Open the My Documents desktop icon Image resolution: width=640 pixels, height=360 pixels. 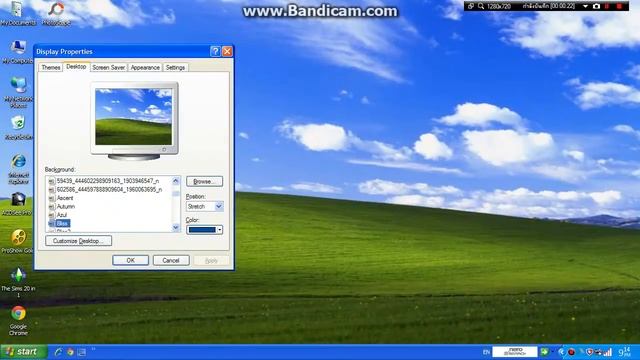(17, 14)
